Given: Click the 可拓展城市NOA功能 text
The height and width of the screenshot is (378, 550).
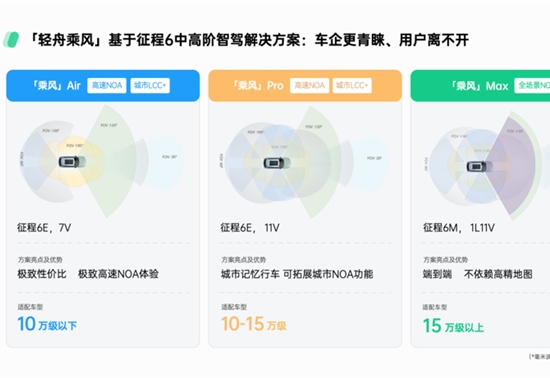Looking at the screenshot, I should [x=328, y=274].
